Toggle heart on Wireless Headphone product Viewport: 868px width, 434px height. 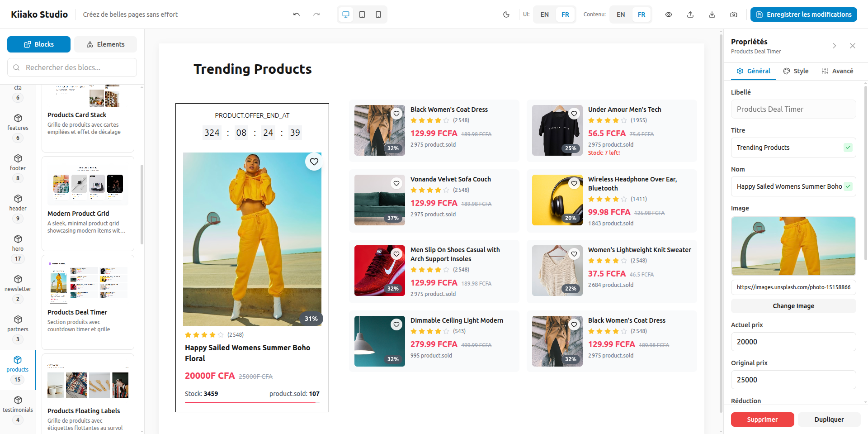pyautogui.click(x=574, y=183)
